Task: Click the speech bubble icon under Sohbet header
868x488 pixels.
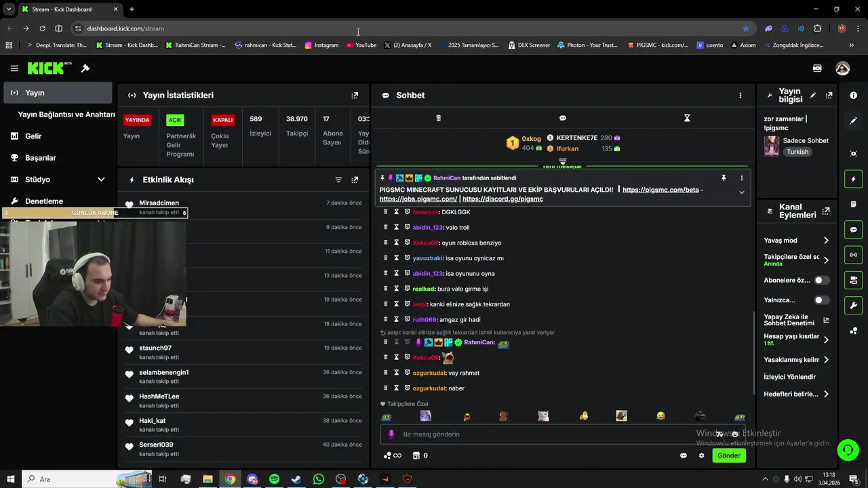Action: click(x=562, y=118)
